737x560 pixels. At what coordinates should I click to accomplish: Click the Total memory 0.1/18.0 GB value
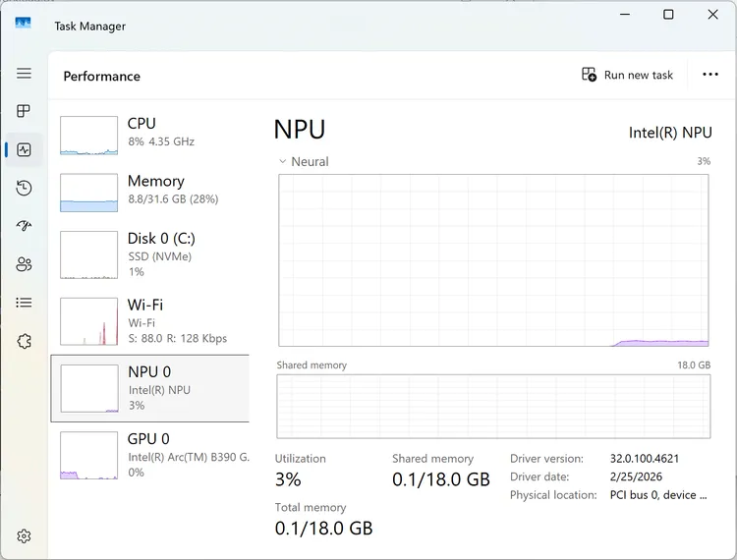tap(323, 529)
